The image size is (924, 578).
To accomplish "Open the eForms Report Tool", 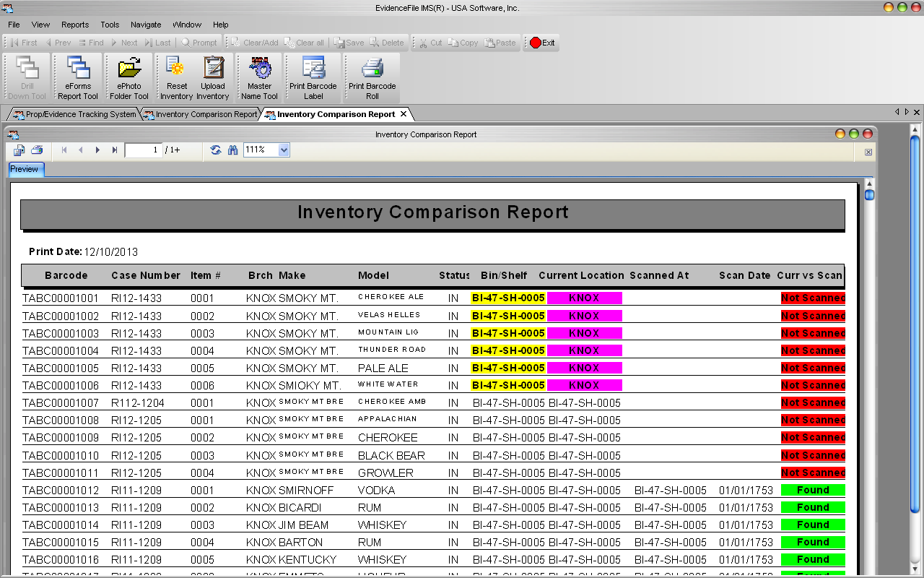I will [x=78, y=77].
